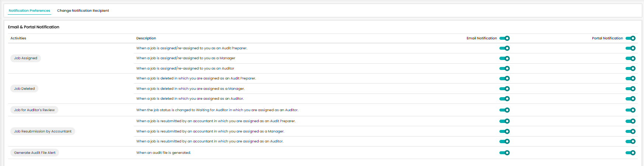Click the Job Assigned activity tag
Screen dimensions: 644x166
coord(26,58)
